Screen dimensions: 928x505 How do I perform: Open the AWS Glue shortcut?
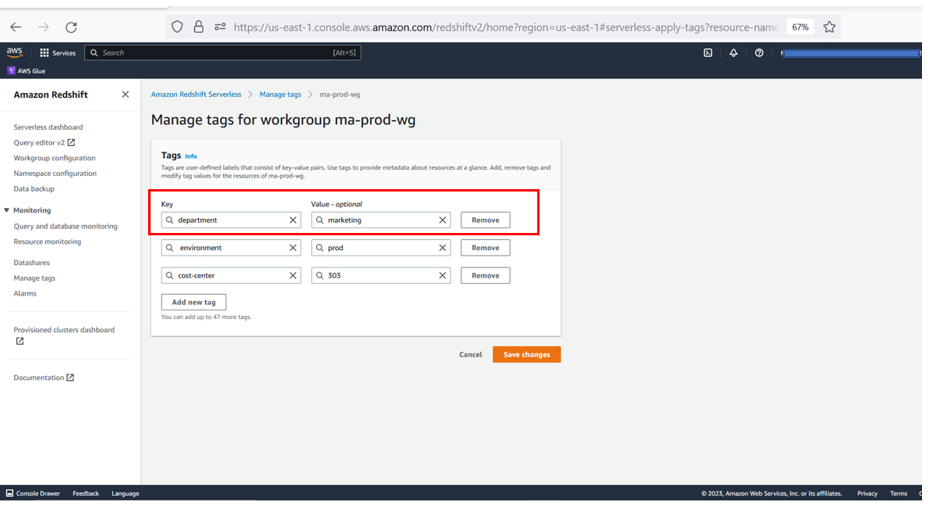[26, 71]
